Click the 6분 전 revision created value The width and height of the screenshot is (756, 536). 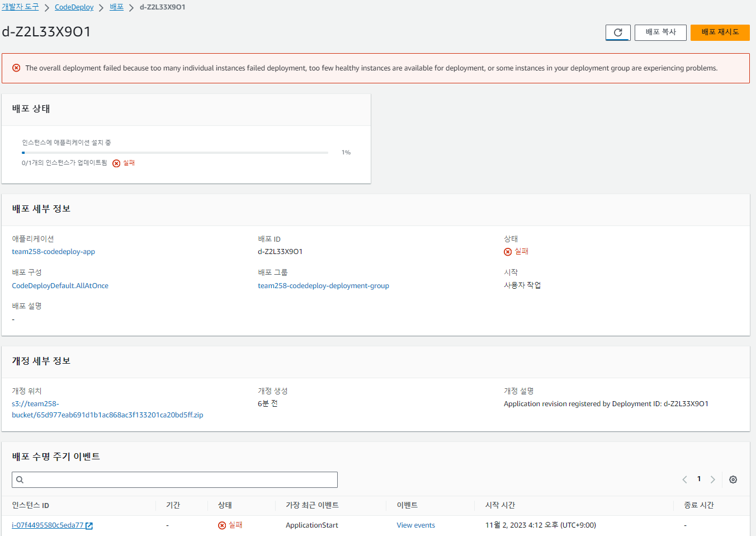[x=268, y=403]
